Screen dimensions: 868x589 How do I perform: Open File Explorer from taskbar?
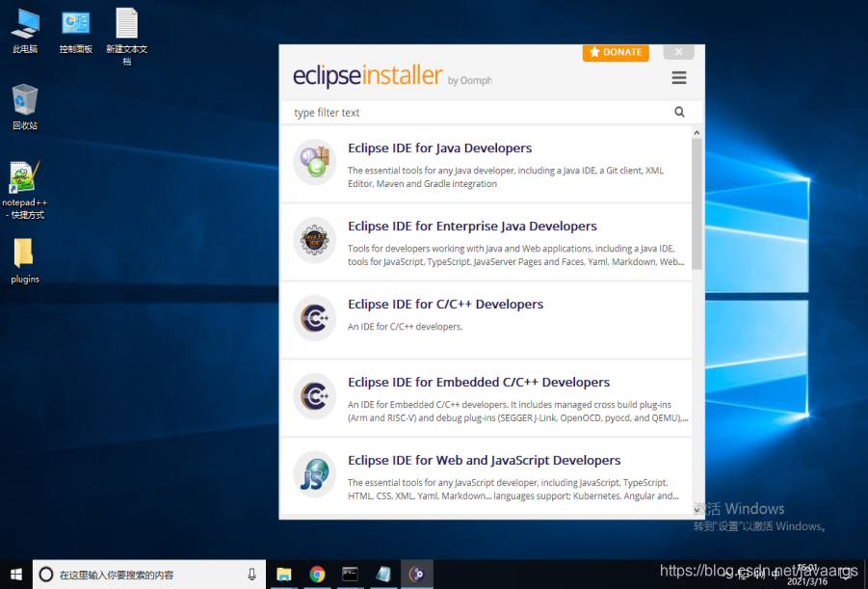[284, 575]
